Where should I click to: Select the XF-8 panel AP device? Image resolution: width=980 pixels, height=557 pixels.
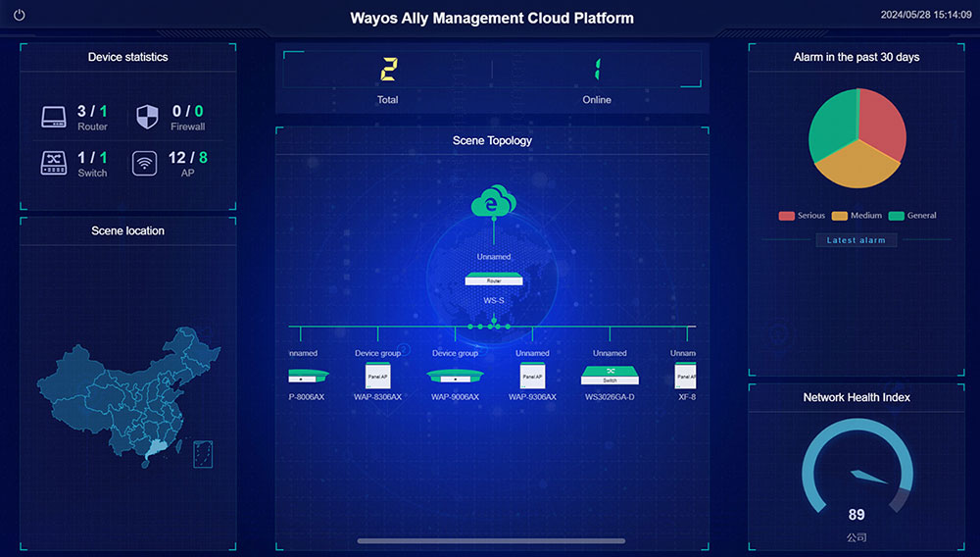click(686, 375)
